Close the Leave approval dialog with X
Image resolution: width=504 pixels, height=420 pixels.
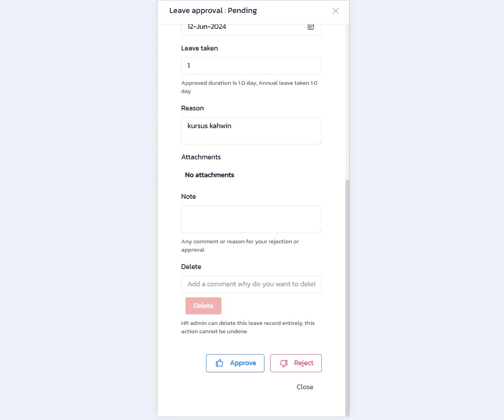coord(335,11)
